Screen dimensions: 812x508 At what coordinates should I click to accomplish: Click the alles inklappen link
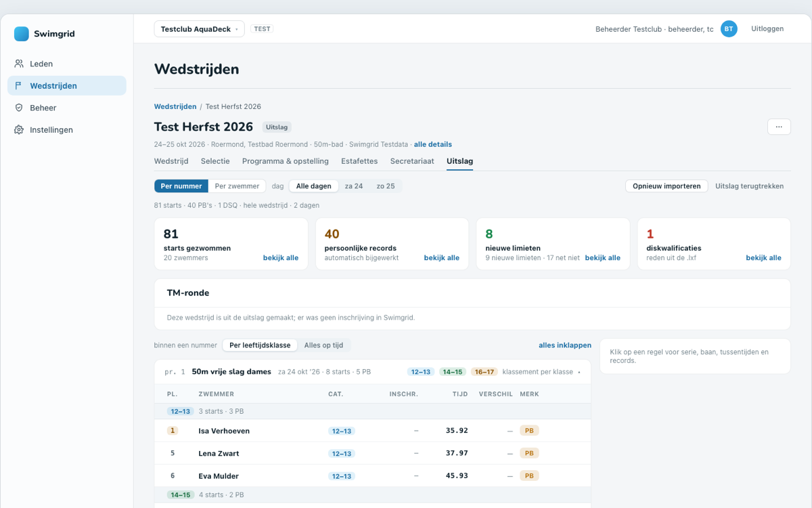pos(565,345)
